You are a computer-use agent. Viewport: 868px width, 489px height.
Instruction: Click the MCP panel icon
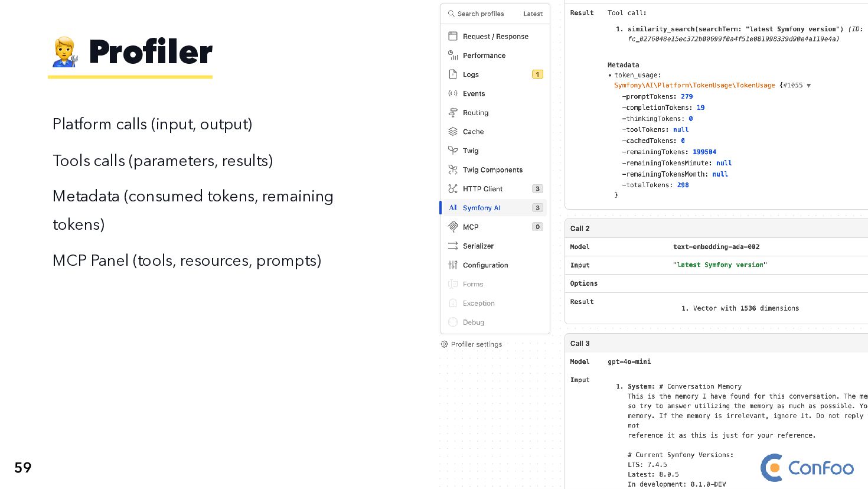pyautogui.click(x=453, y=226)
